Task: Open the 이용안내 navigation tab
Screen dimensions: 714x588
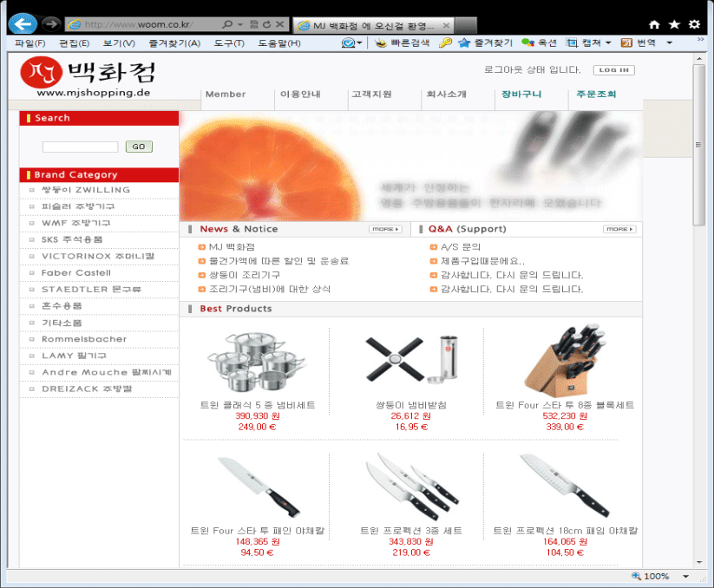Action: [x=300, y=95]
